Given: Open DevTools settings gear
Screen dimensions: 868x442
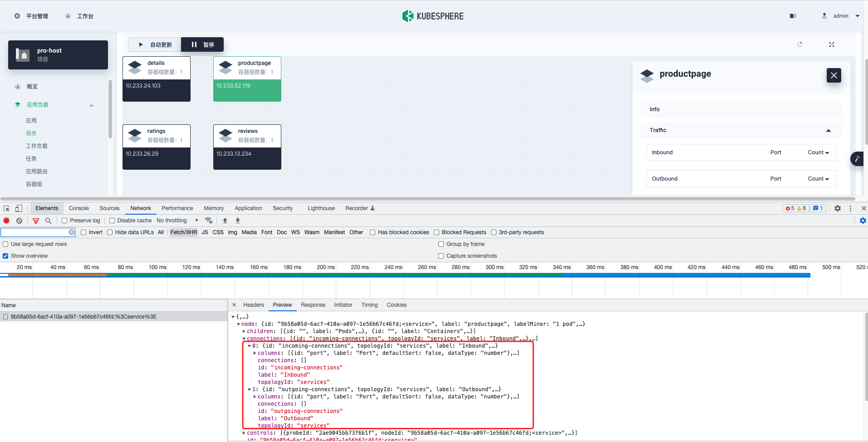Looking at the screenshot, I should [838, 208].
